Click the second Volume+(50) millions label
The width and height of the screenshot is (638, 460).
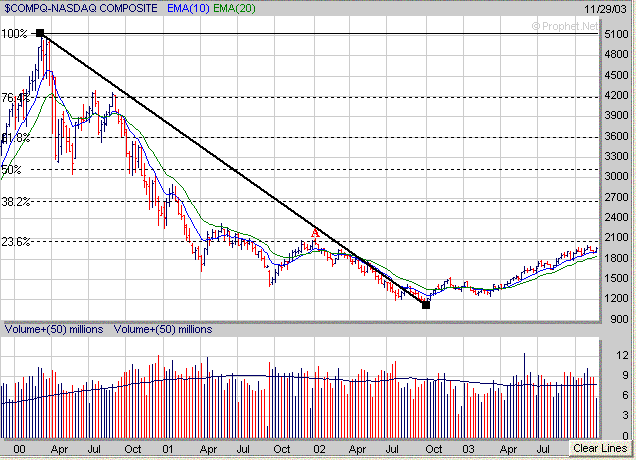click(x=163, y=329)
